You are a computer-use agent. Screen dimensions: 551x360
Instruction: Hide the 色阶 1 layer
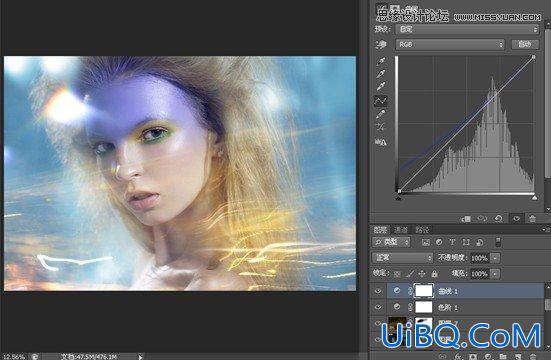pyautogui.click(x=378, y=307)
